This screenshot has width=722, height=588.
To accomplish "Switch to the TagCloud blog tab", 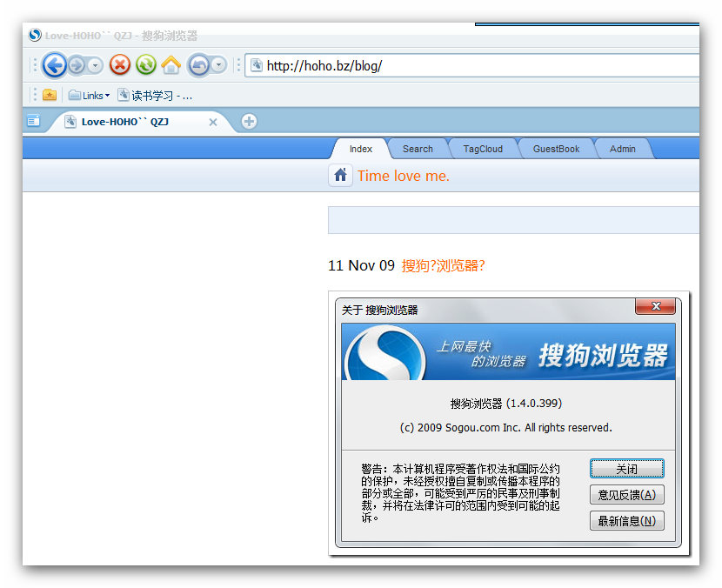I will pos(483,149).
